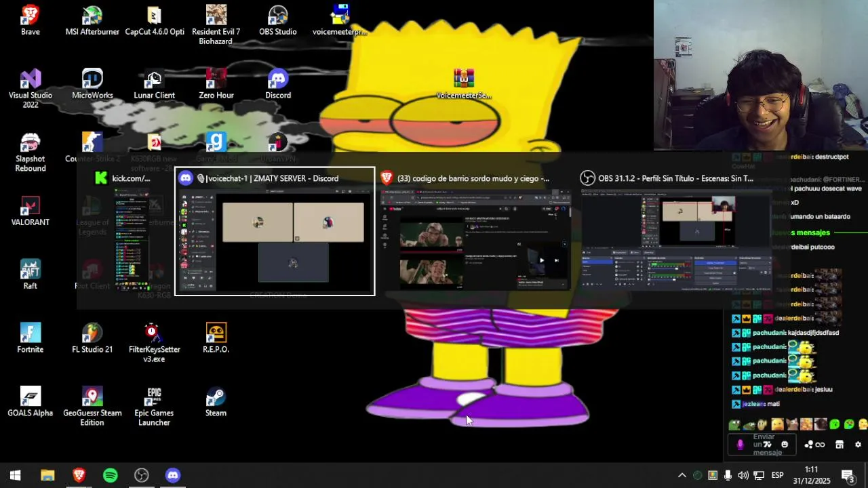Switch to the kick.com window thumbnail
The width and height of the screenshot is (868, 488).
coord(132,230)
